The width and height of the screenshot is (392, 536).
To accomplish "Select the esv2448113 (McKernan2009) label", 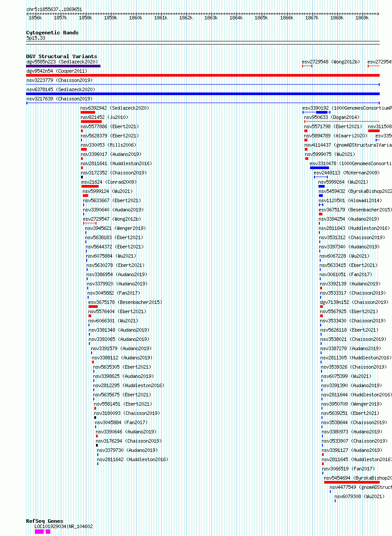I will tap(346, 173).
